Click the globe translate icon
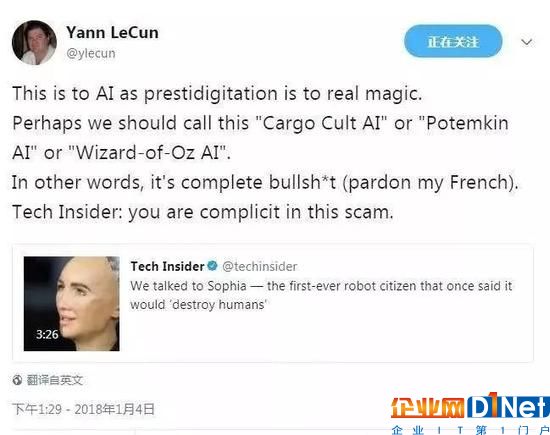Screen dimensions: 550x435 tap(17, 380)
